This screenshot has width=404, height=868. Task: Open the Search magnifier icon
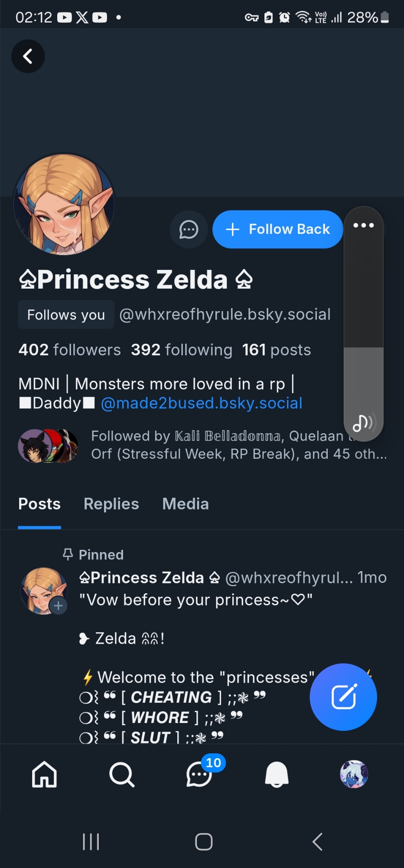pos(122,774)
